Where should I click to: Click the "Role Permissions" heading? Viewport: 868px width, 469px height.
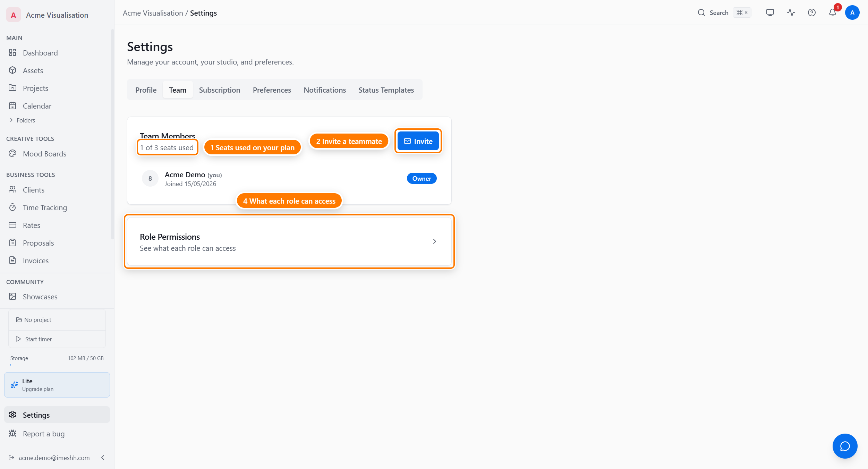[x=170, y=237]
